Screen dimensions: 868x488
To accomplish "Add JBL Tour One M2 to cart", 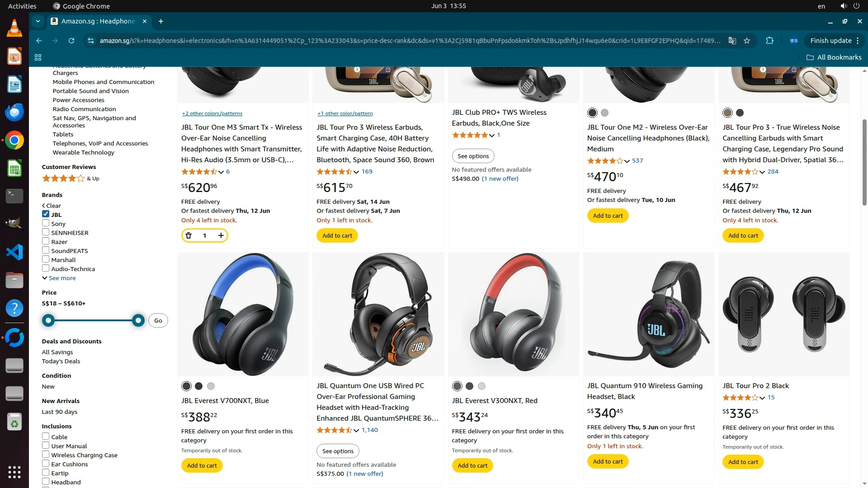I will click(x=608, y=216).
